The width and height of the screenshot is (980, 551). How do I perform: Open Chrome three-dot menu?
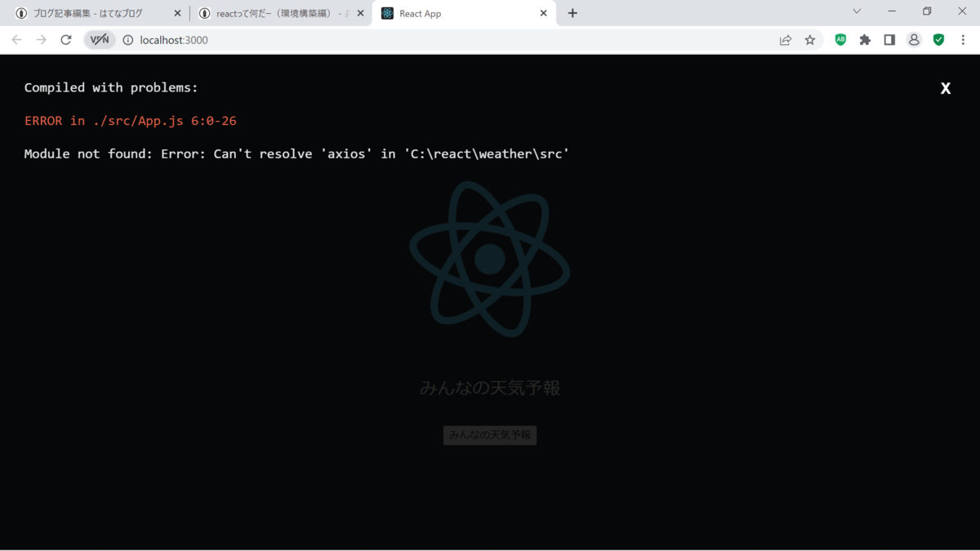coord(963,39)
